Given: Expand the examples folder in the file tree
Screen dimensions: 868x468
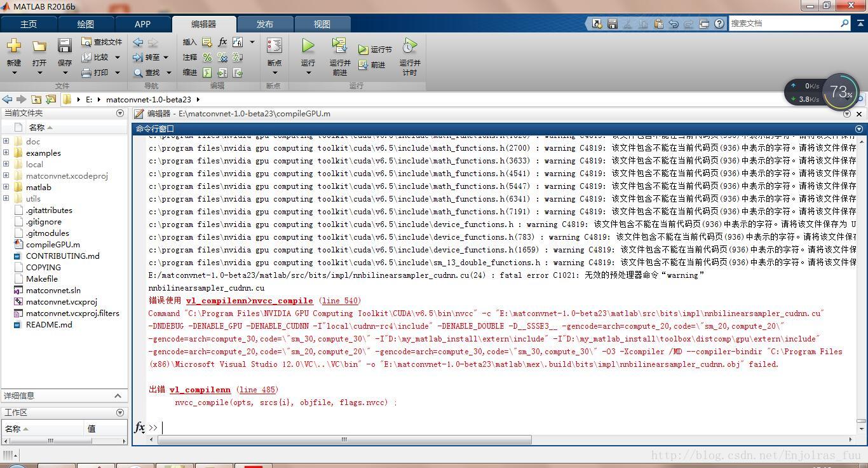Looking at the screenshot, I should tap(6, 153).
